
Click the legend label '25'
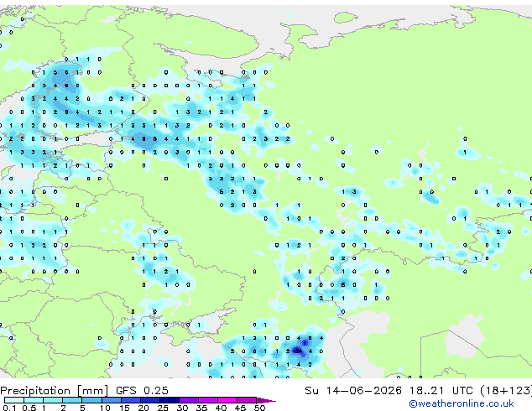(x=163, y=408)
